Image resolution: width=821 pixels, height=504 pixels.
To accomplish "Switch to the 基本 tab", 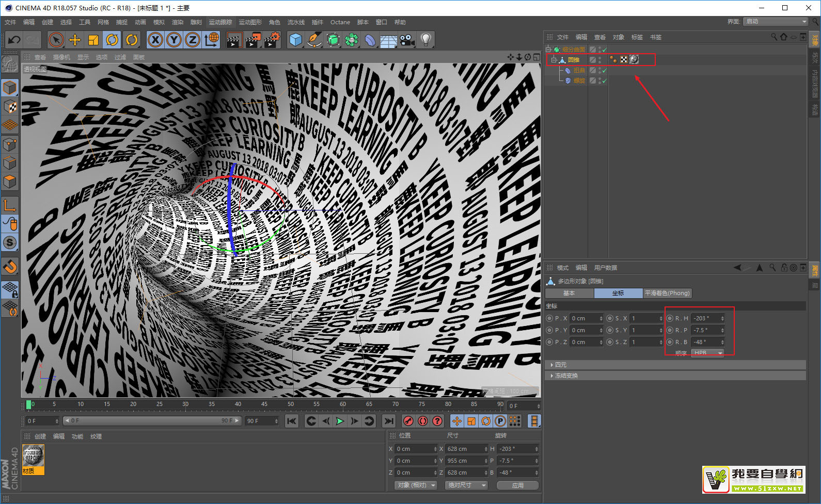I will (569, 293).
